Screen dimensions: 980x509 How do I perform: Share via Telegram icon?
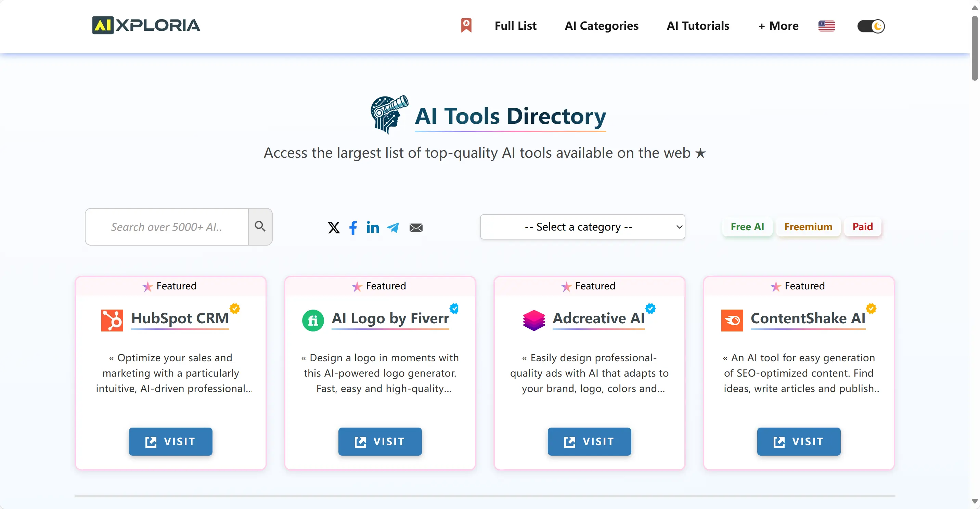tap(393, 227)
